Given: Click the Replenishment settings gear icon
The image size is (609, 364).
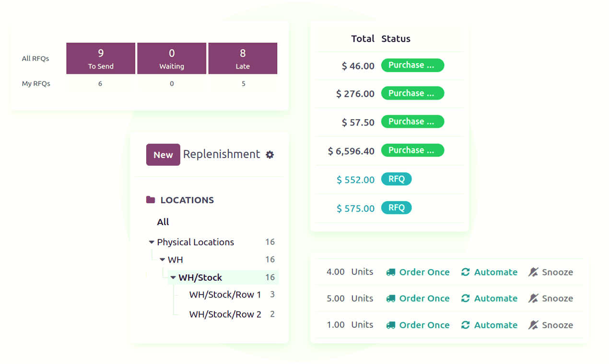Looking at the screenshot, I should tap(270, 155).
